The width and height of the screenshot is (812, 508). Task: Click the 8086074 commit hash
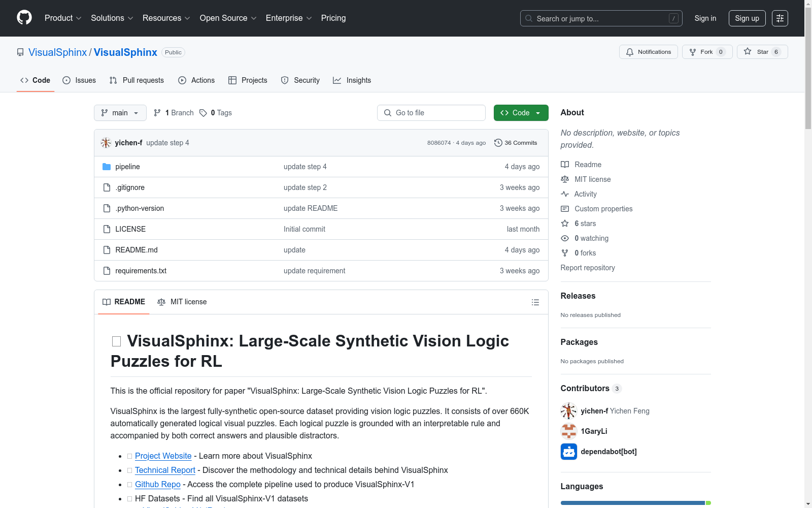pos(439,143)
